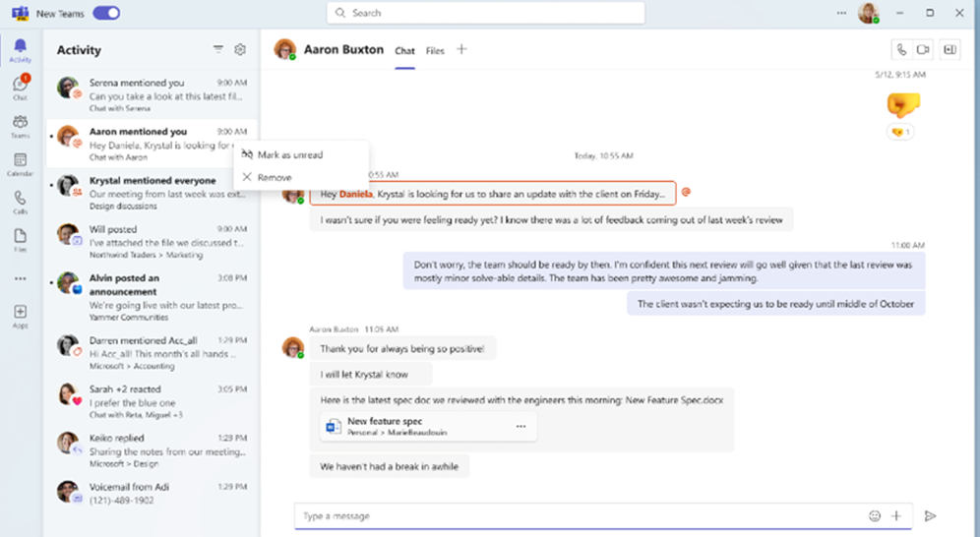Pop out chat into new window

(x=950, y=50)
